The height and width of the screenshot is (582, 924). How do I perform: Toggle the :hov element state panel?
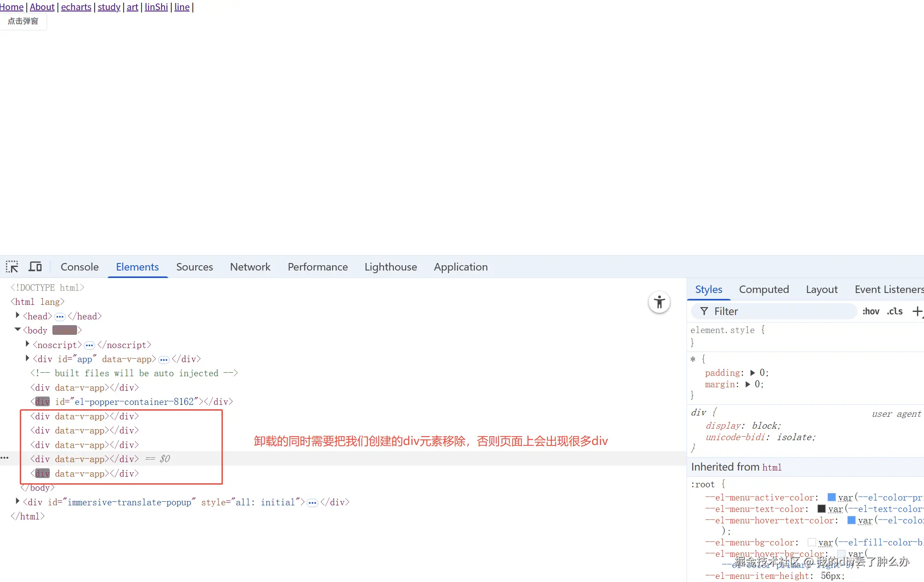871,311
